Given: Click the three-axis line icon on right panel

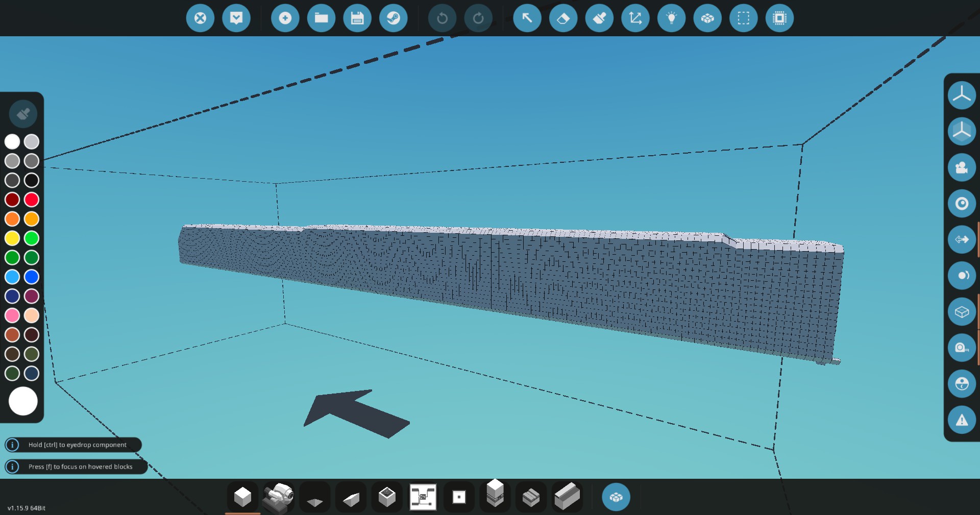Looking at the screenshot, I should [962, 95].
